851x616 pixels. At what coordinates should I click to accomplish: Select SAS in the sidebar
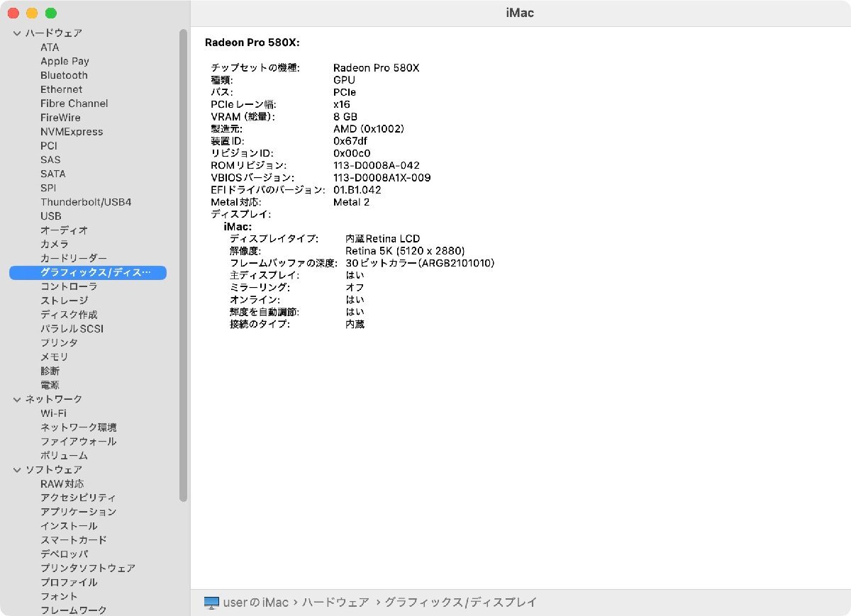click(x=50, y=160)
